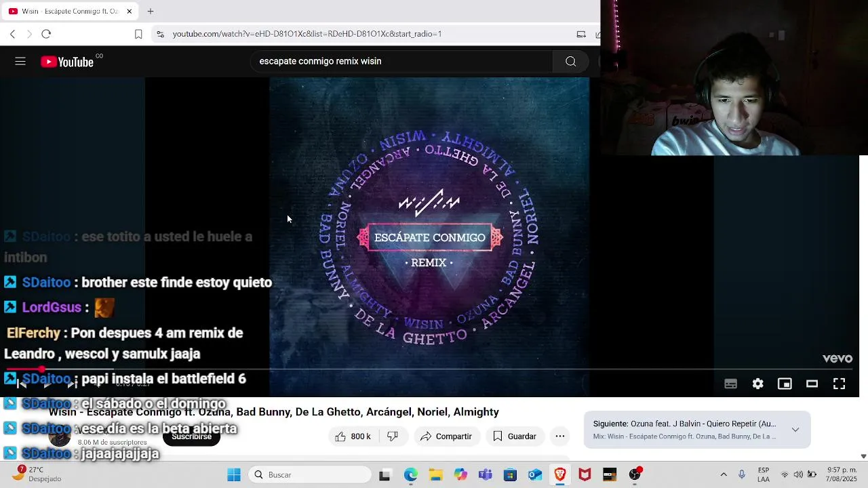Open Microsoft Store from the taskbar

(510, 475)
